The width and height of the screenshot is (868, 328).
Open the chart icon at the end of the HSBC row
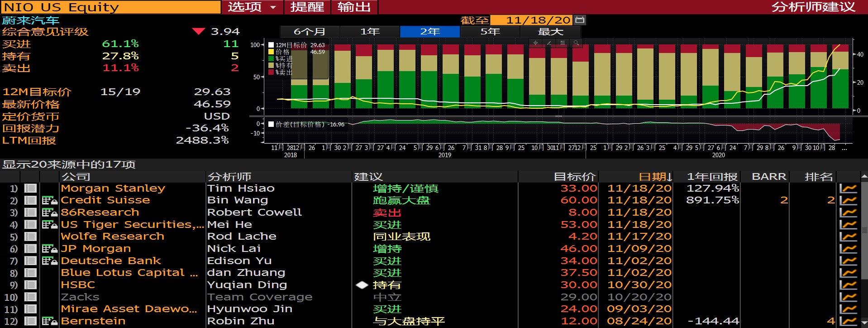848,285
